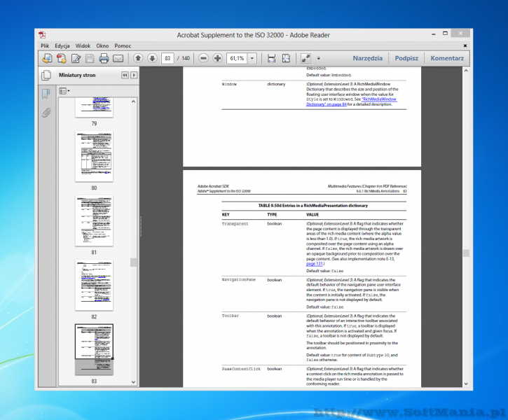Open toolbar customize dropdown arrow
This screenshot has height=420, width=508.
coord(319,59)
